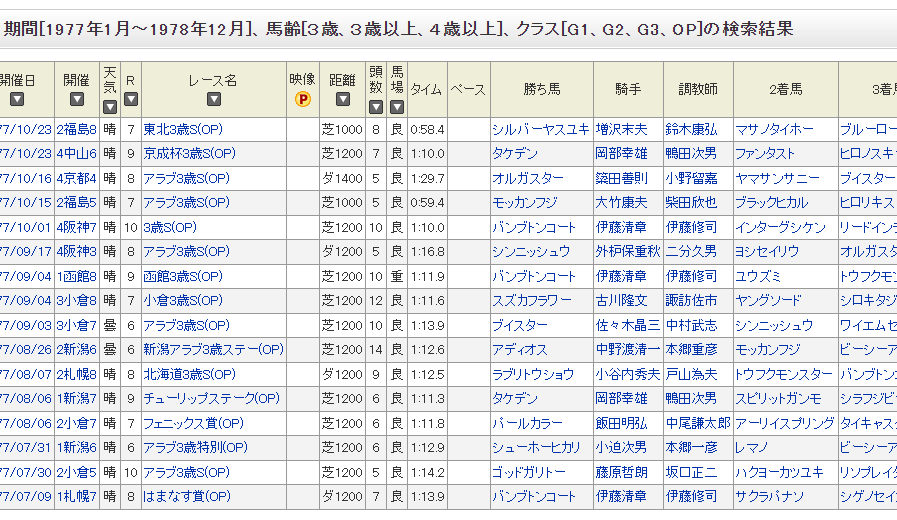Open trainer 柴田欣也 profile
897x520 pixels.
(x=691, y=203)
